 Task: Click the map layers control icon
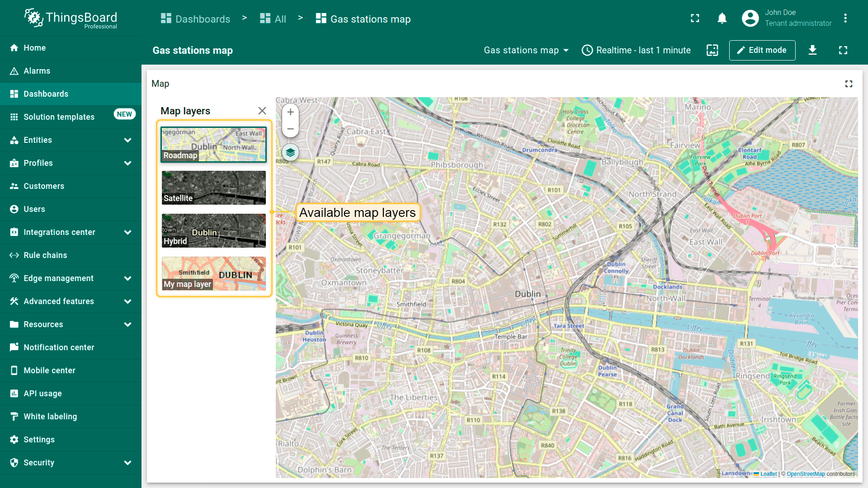[290, 153]
